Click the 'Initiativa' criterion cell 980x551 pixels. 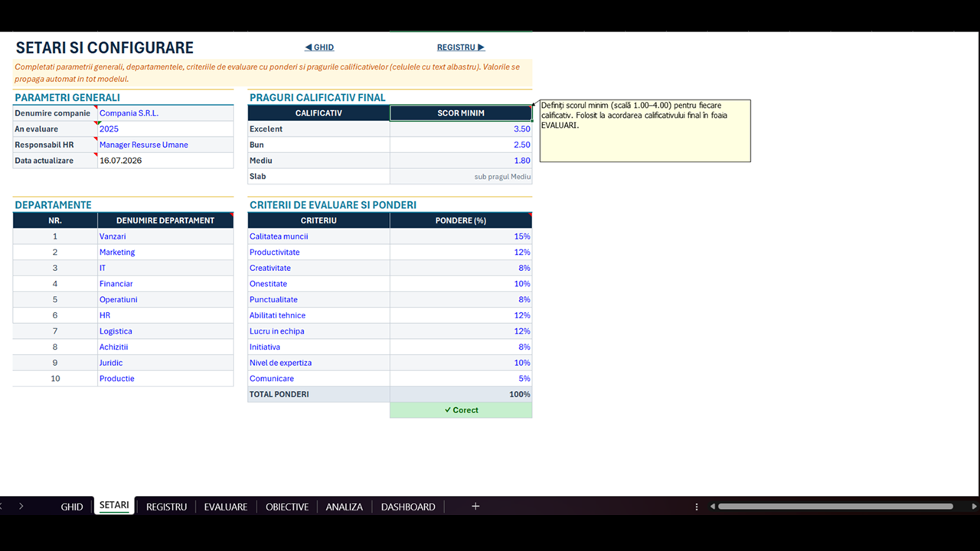[318, 347]
